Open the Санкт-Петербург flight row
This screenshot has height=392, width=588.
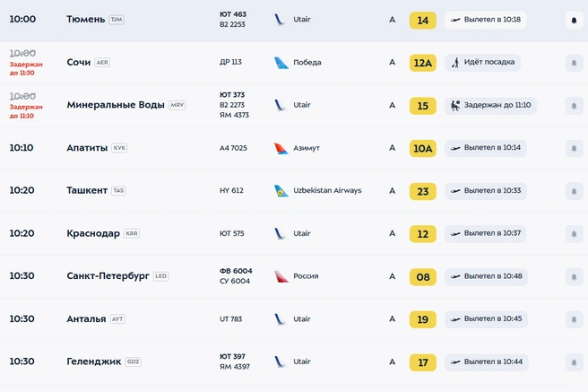point(294,277)
